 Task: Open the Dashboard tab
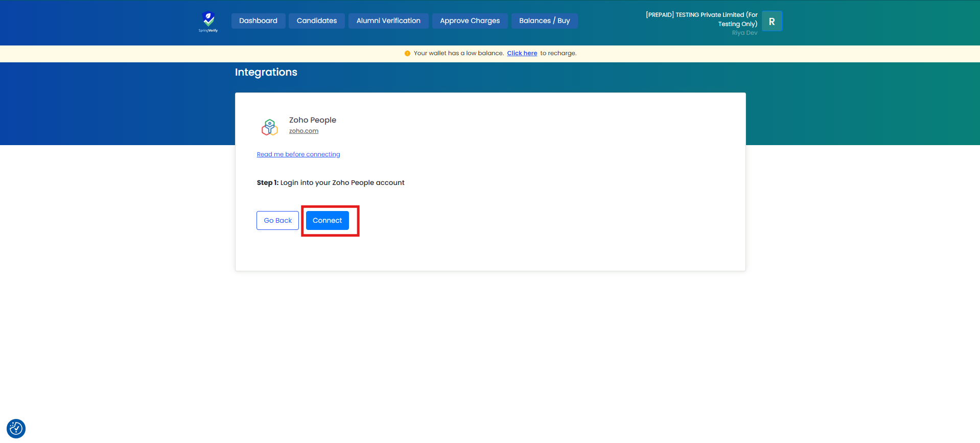coord(258,21)
